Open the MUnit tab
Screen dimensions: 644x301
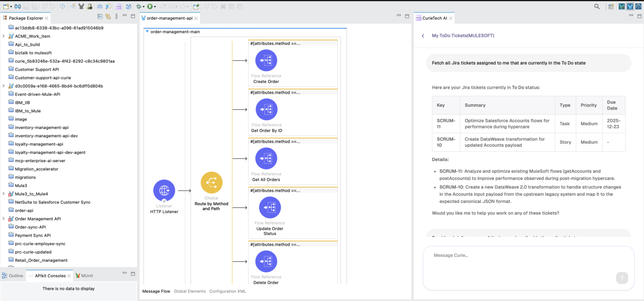pos(85,276)
